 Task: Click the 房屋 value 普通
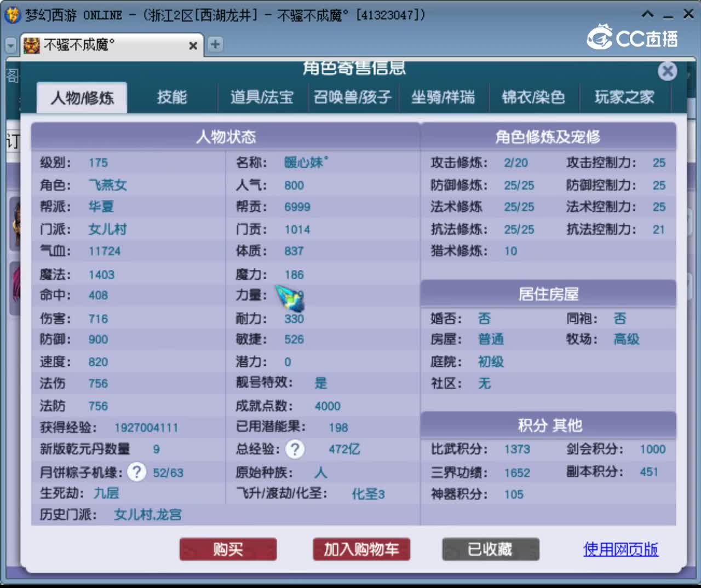coord(491,339)
